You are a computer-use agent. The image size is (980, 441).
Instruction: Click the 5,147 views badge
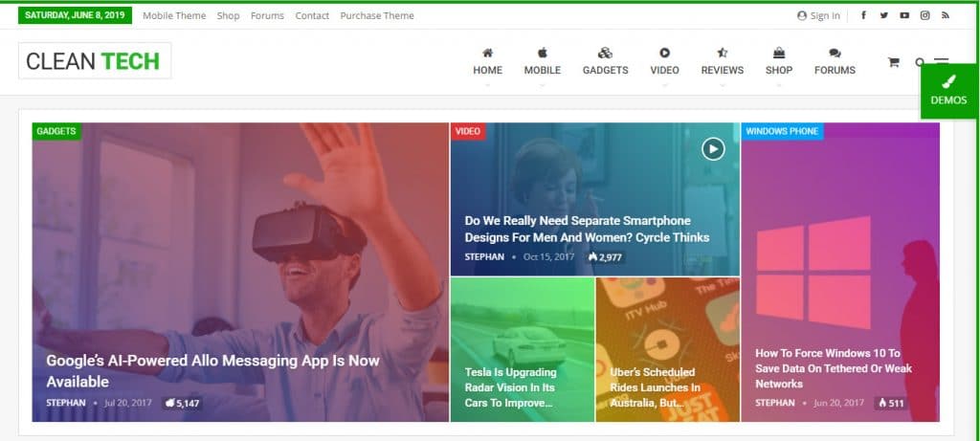click(183, 403)
